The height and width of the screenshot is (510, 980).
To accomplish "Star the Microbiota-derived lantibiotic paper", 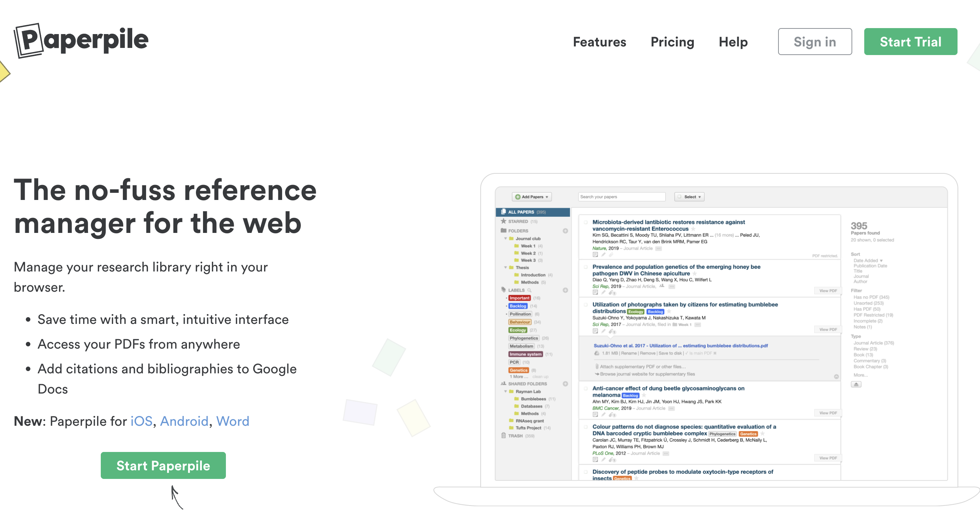I will (x=693, y=229).
